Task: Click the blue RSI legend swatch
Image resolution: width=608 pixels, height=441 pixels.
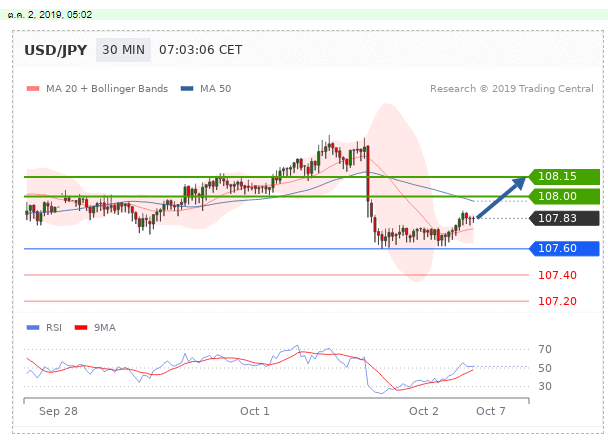Action: 33,328
